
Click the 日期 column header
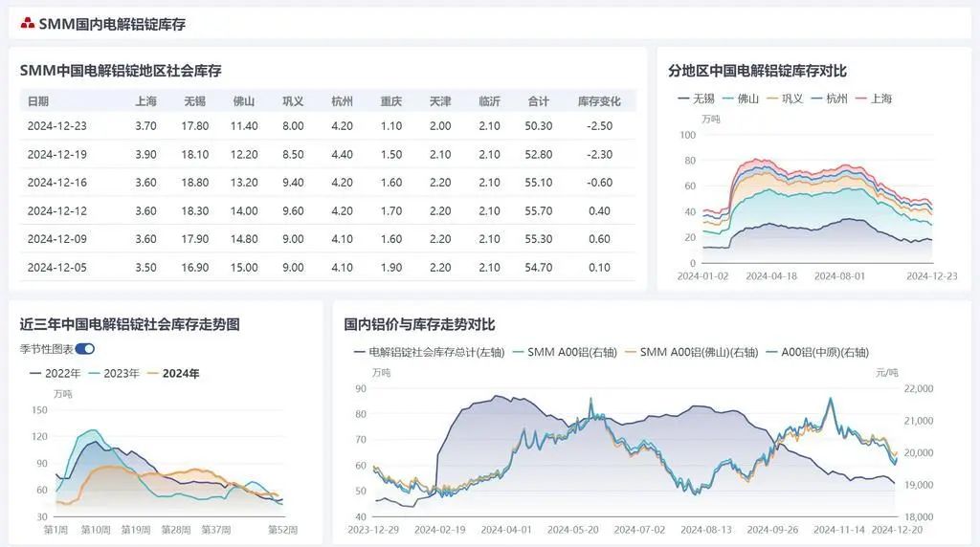(38, 101)
